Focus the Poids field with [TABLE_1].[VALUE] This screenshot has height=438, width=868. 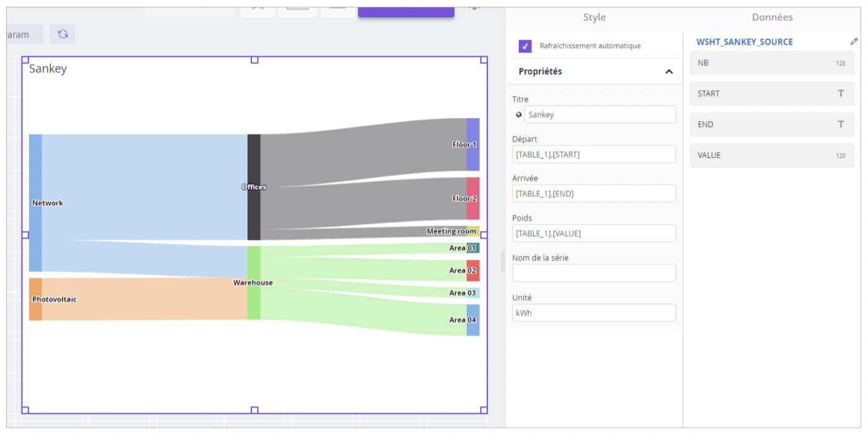[x=594, y=233]
